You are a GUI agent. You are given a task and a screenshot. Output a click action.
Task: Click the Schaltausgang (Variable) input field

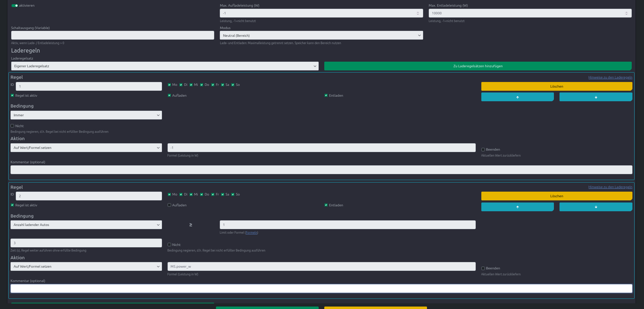tap(113, 35)
